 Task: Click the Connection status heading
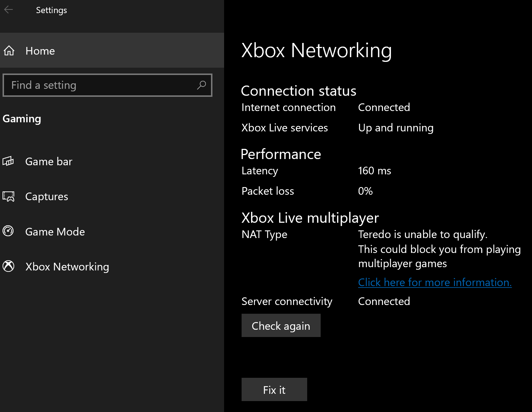click(x=299, y=91)
